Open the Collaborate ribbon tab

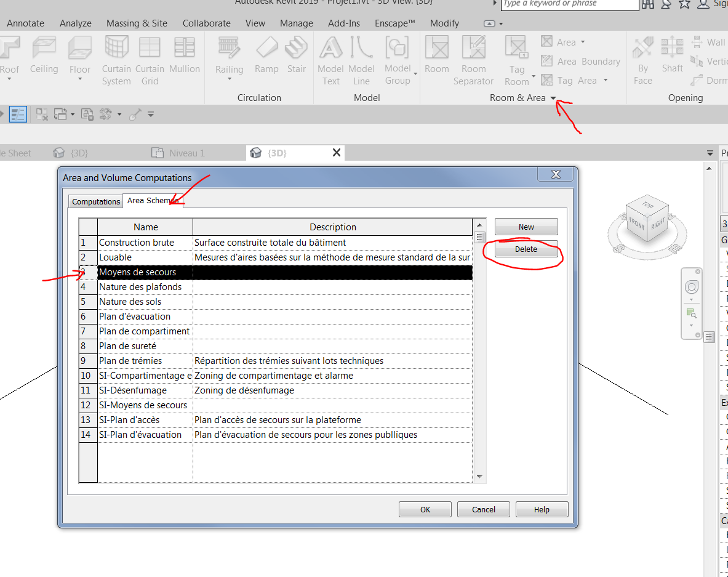click(x=207, y=23)
